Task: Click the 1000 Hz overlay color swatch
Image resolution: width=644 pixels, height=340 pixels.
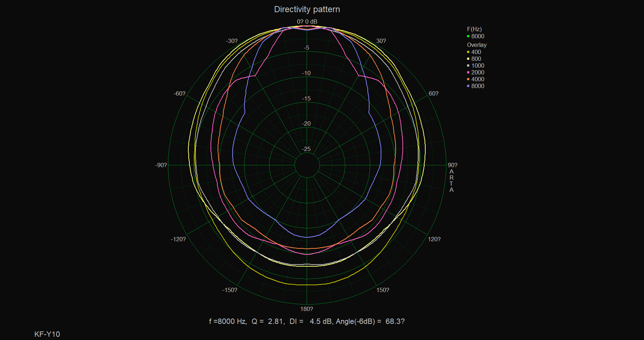Action: coord(468,65)
